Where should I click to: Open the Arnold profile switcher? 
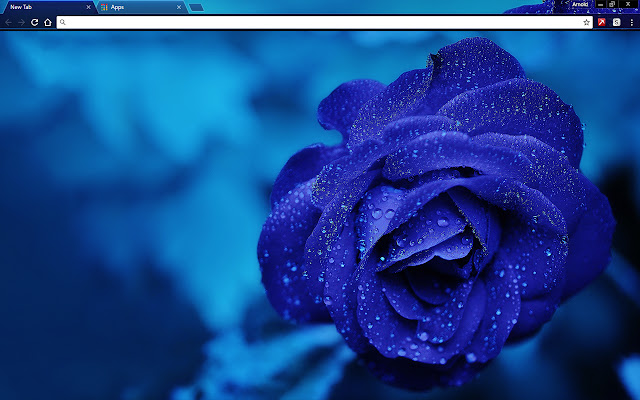[x=580, y=4]
